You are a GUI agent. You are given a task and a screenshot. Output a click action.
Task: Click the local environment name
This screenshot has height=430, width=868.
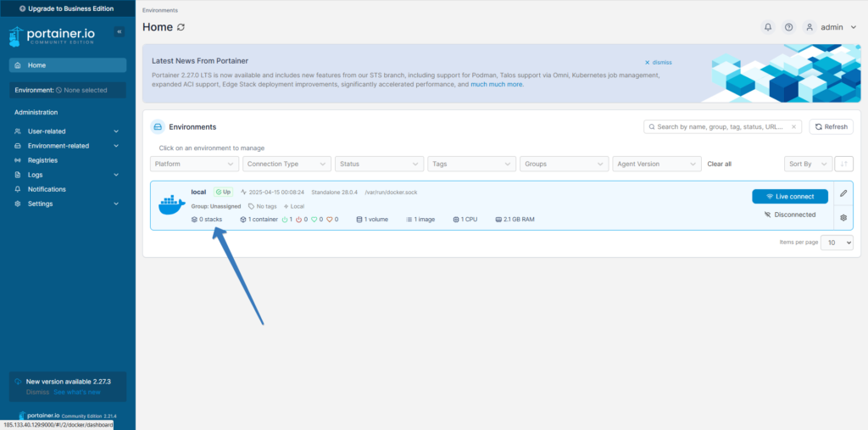coord(198,192)
